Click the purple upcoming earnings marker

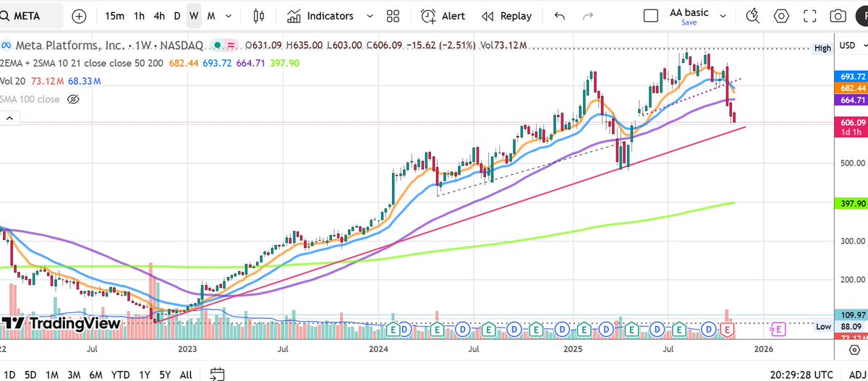coord(778,329)
